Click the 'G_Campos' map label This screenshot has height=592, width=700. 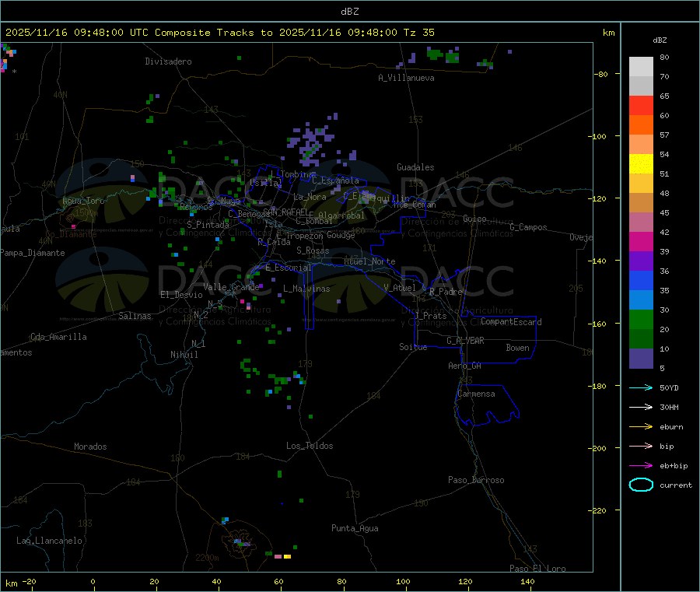(x=529, y=227)
